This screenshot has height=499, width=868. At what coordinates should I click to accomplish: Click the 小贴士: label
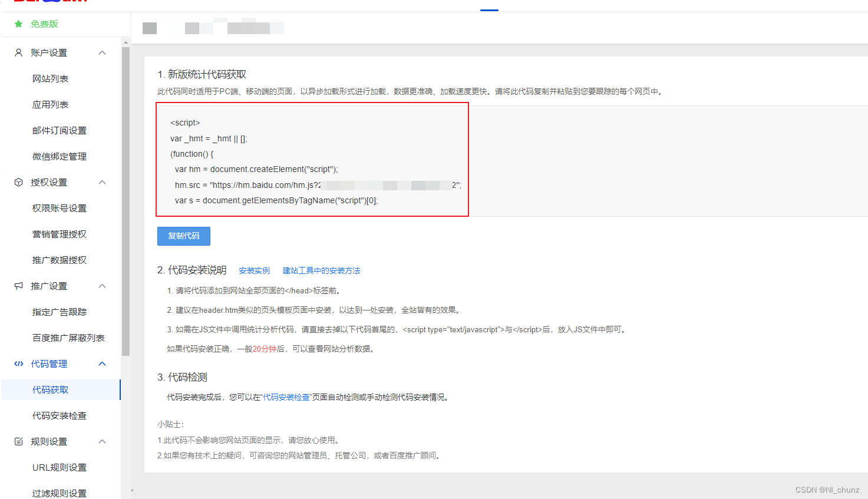pos(171,424)
